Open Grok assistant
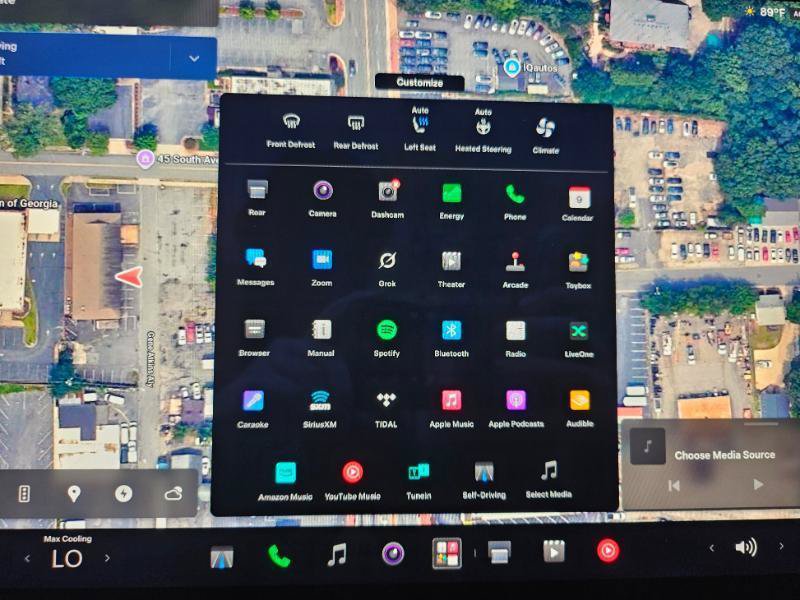800x600 pixels. pos(387,268)
